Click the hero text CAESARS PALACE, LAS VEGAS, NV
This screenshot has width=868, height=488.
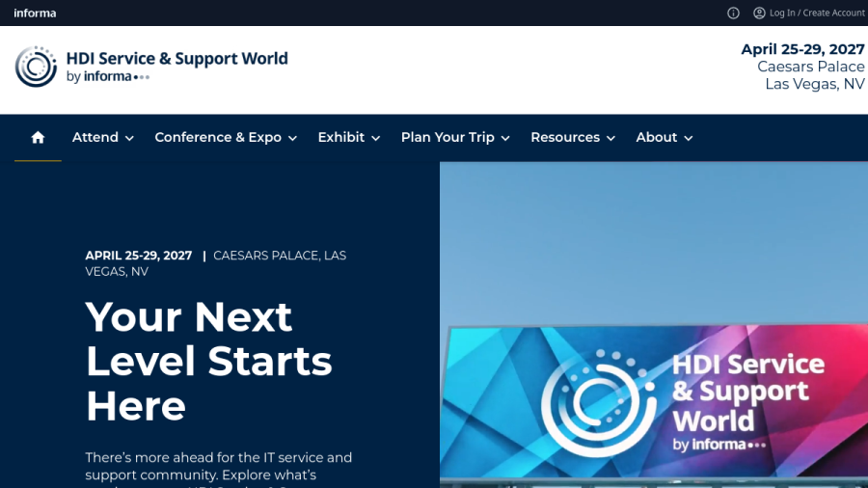tap(216, 263)
